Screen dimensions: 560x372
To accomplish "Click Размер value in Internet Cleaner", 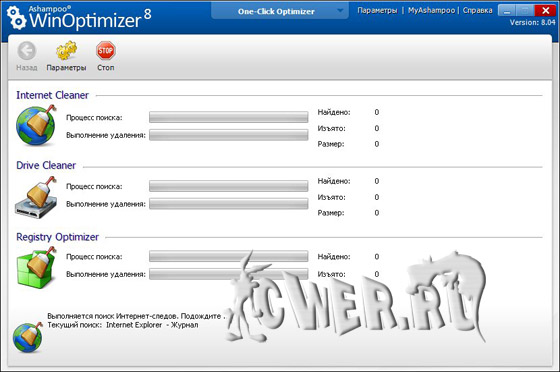I will [x=377, y=144].
